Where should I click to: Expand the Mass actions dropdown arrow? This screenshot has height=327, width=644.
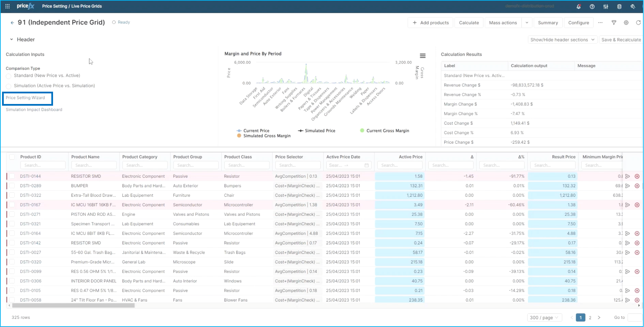pos(527,23)
